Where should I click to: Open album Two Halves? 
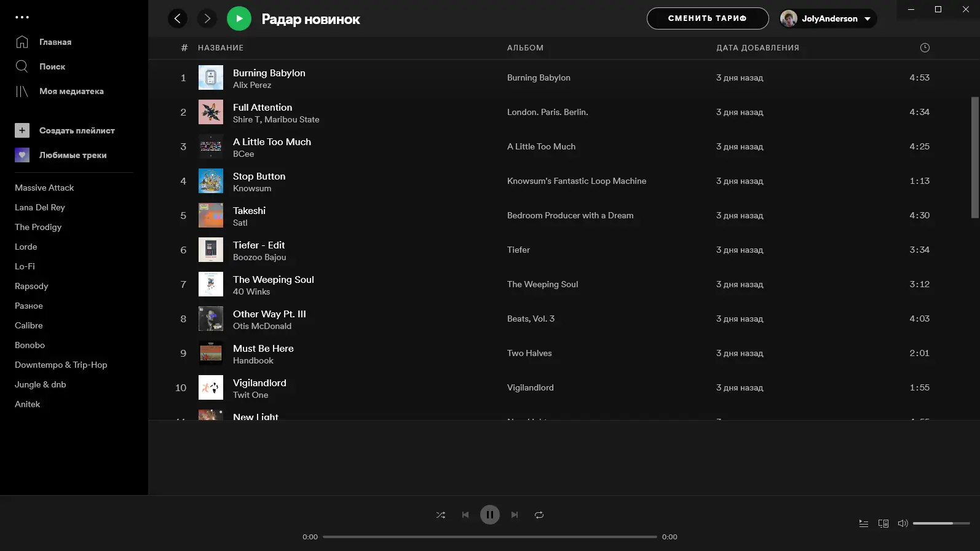tap(529, 353)
